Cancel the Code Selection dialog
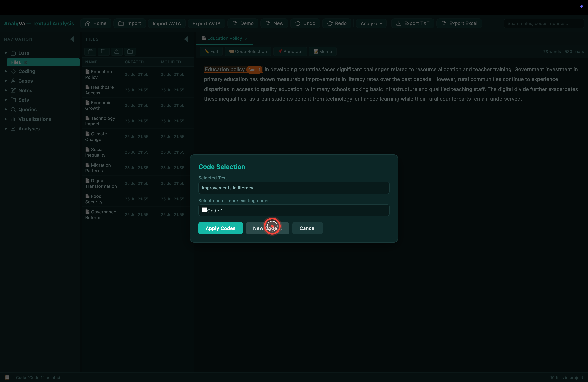The width and height of the screenshot is (588, 382). (307, 228)
